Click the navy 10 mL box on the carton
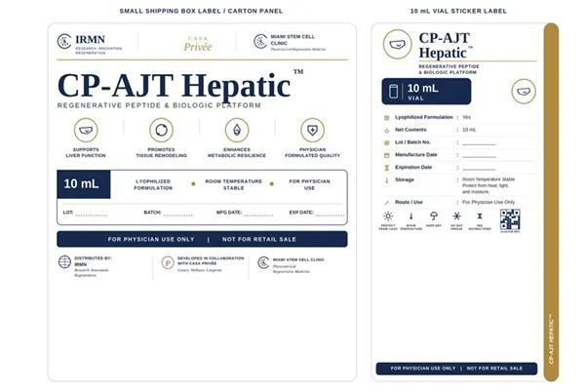 pyautogui.click(x=84, y=184)
